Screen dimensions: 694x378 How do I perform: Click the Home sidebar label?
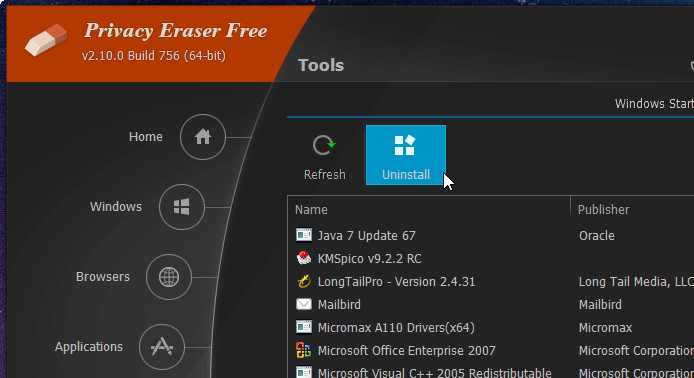click(146, 137)
